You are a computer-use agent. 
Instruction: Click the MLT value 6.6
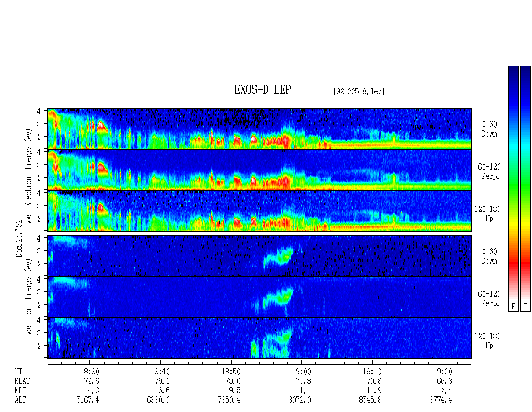point(164,391)
